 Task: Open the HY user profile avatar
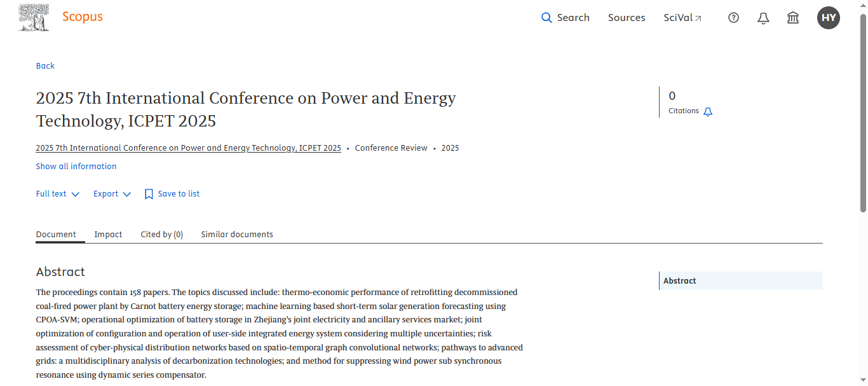(828, 18)
